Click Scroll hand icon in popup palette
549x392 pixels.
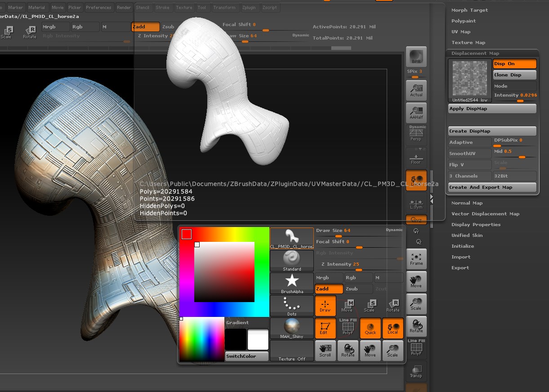[325, 351]
